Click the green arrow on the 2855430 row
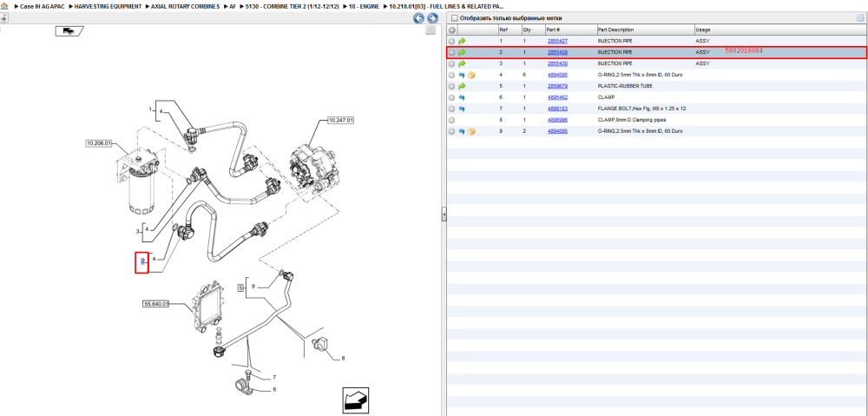The width and height of the screenshot is (868, 416). click(x=462, y=63)
